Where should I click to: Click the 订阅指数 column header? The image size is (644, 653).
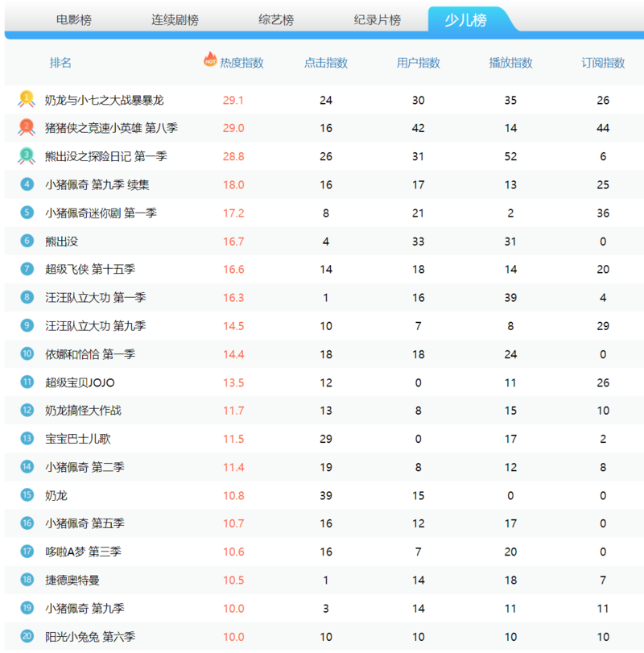coord(603,63)
